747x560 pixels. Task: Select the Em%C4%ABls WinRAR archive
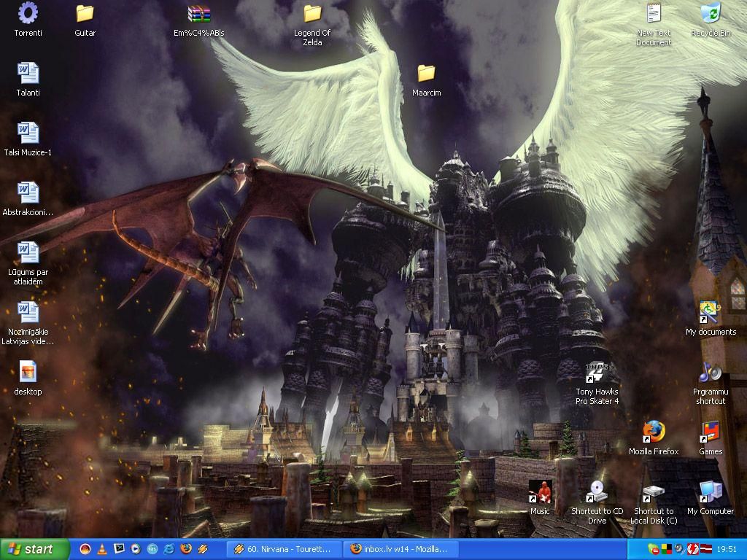(198, 19)
